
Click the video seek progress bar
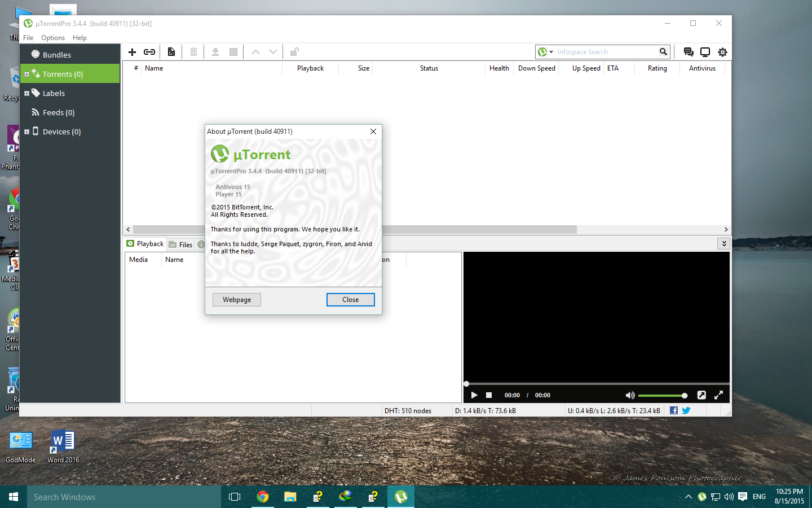[x=597, y=384]
